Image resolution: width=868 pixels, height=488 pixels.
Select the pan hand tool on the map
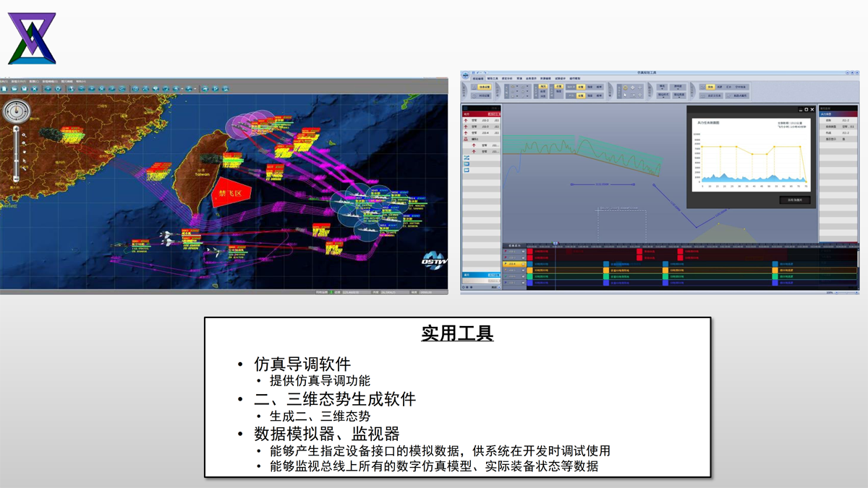coord(25,153)
